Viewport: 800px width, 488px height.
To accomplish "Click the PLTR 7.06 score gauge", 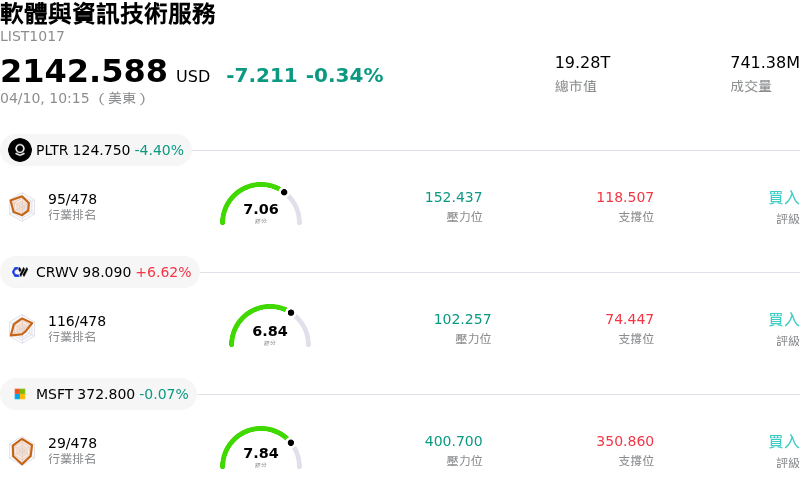I will (261, 206).
